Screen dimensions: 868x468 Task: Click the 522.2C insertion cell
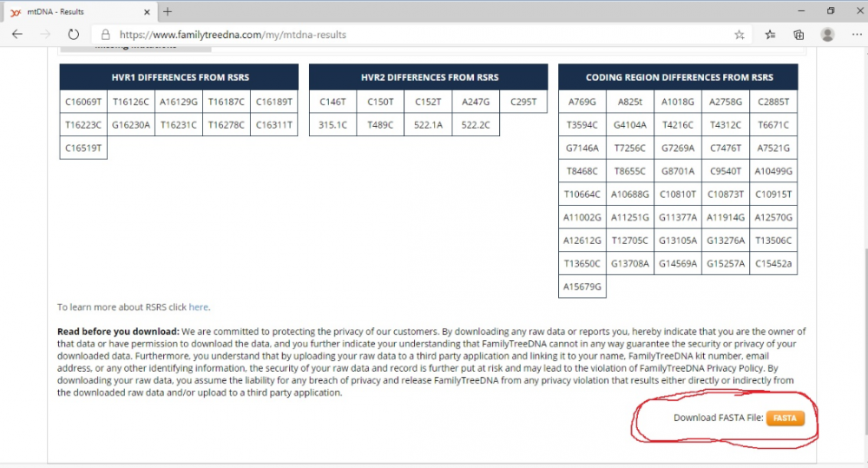click(x=476, y=125)
